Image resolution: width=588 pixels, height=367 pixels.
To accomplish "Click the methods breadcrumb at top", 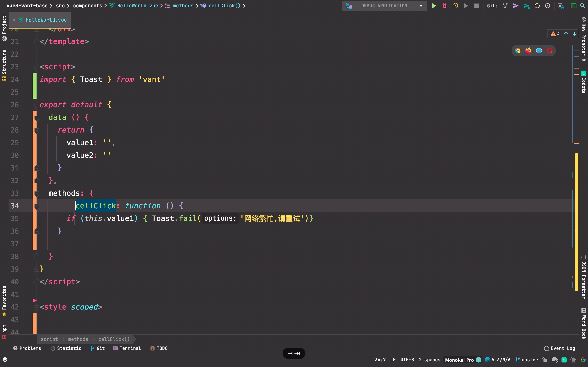I will coord(183,6).
